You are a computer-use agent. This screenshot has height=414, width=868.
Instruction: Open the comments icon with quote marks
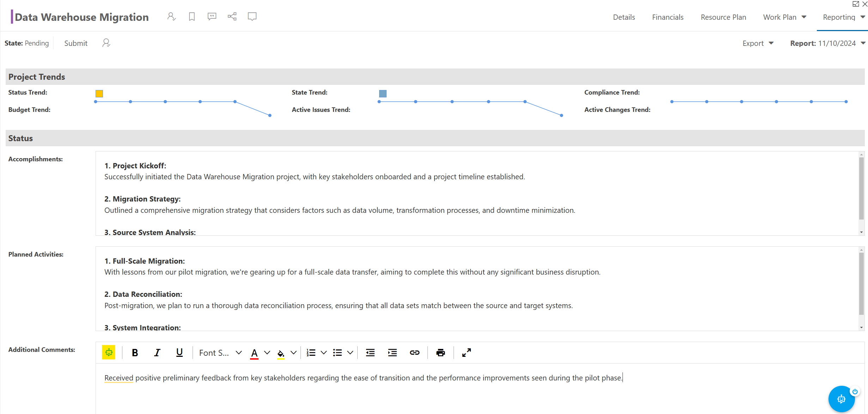click(x=212, y=17)
